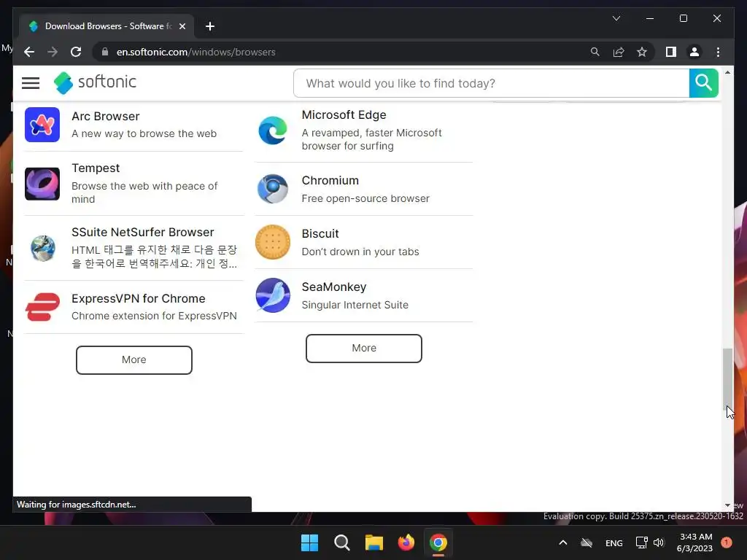Reload the page

coord(76,52)
